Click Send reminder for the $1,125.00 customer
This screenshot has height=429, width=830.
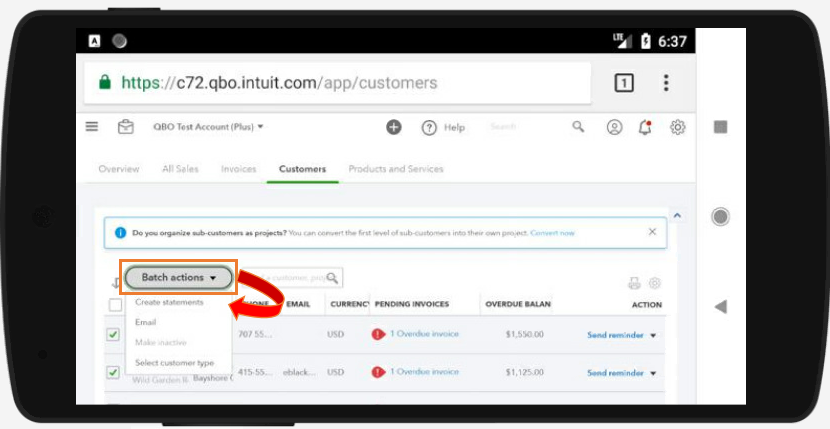pyautogui.click(x=615, y=373)
